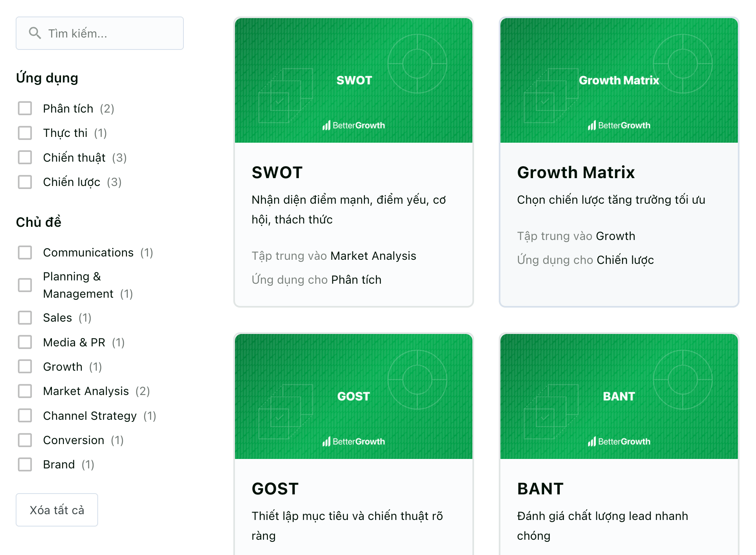This screenshot has height=555, width=756.
Task: Click the BetterGrowth logo on SWOT banner
Action: coord(354,125)
